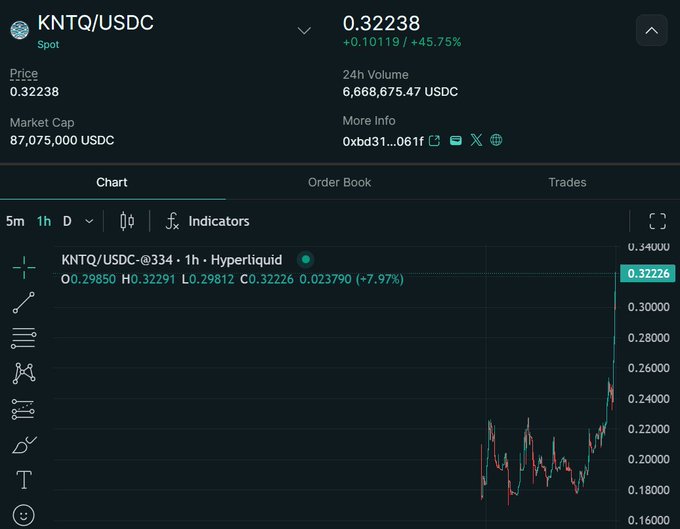The width and height of the screenshot is (680, 529).
Task: Click the 24h Volume value 6,668,675.47 USDC
Action: [x=400, y=92]
